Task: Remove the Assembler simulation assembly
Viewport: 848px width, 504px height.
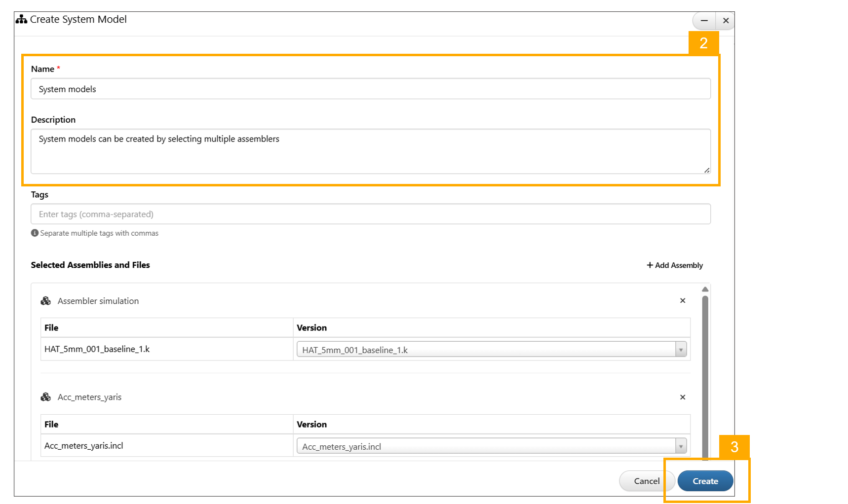Action: pyautogui.click(x=682, y=301)
